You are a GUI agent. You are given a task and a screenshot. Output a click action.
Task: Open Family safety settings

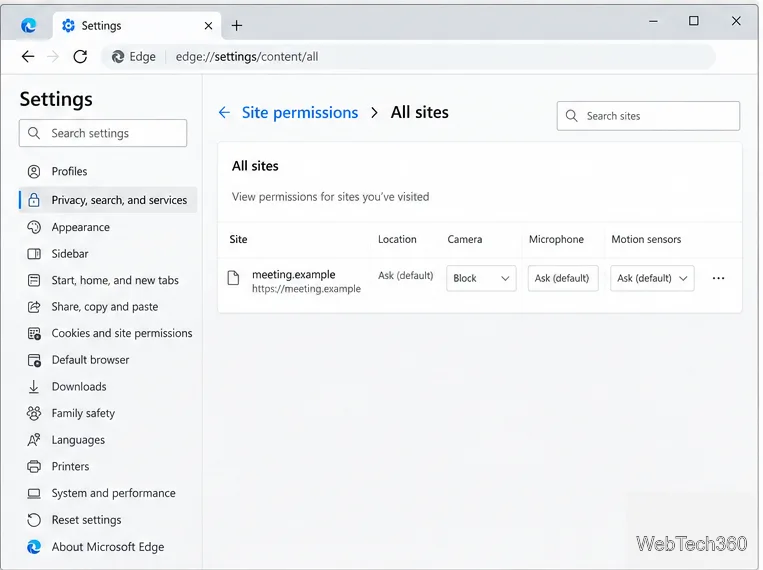pyautogui.click(x=108, y=413)
